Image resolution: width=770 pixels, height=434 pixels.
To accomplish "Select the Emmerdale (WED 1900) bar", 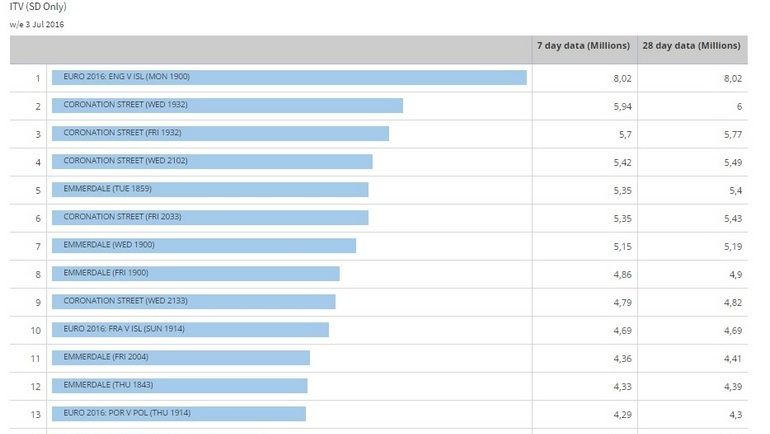I will pyautogui.click(x=204, y=246).
